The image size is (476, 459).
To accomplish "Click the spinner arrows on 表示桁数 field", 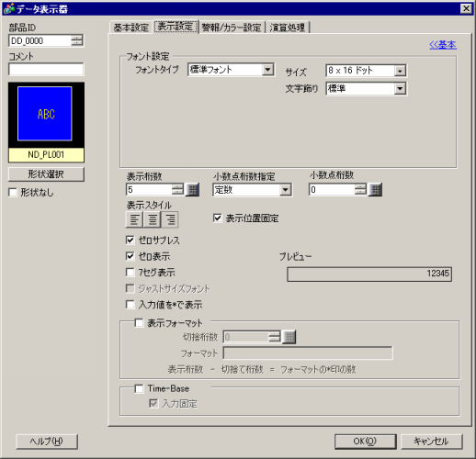I will click(x=177, y=190).
